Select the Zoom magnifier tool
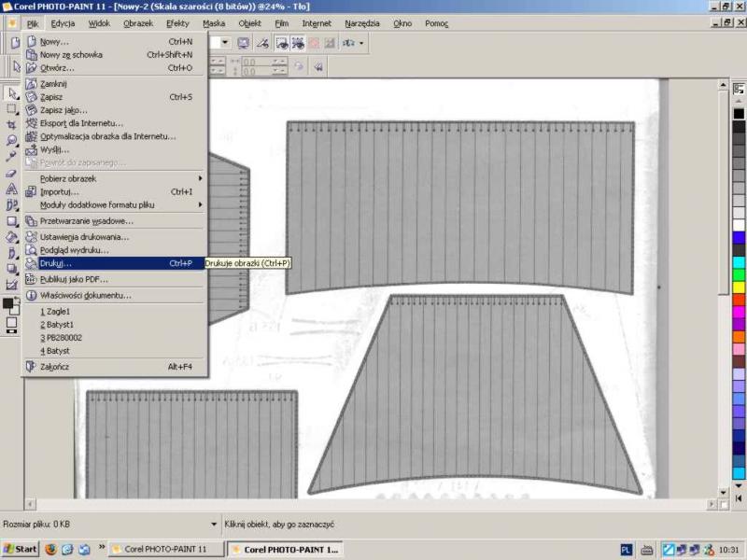 [11, 141]
